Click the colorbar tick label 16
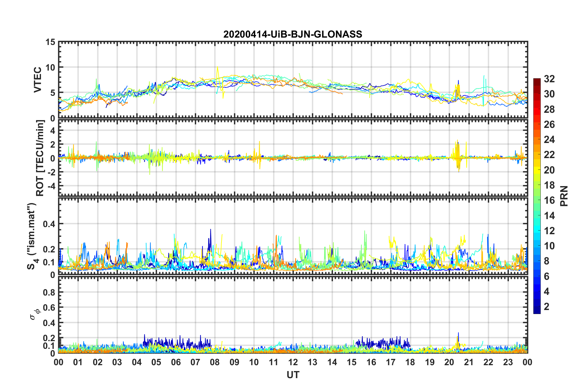The width and height of the screenshot is (586, 392). [x=549, y=200]
